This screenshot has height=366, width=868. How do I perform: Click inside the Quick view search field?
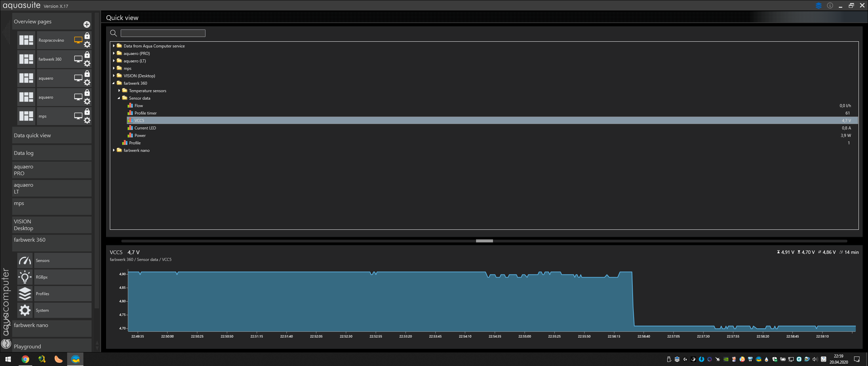pyautogui.click(x=163, y=33)
